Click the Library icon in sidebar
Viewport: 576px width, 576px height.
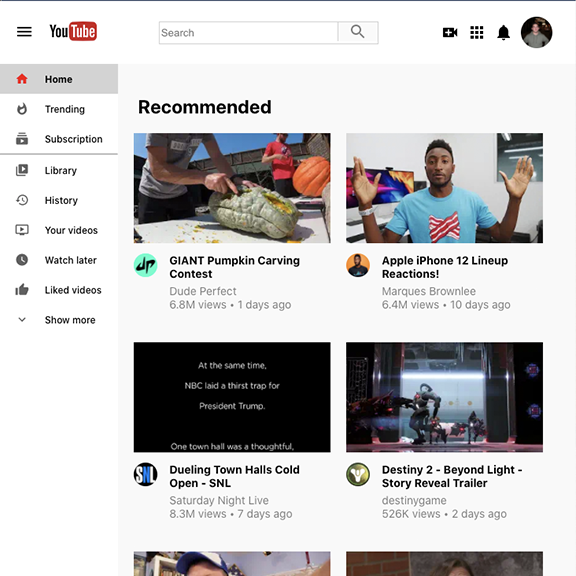22,170
